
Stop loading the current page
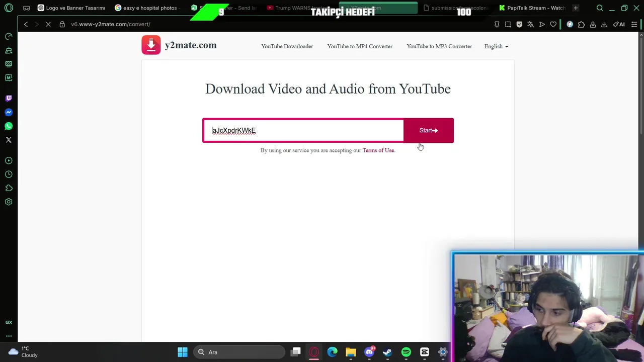(48, 24)
